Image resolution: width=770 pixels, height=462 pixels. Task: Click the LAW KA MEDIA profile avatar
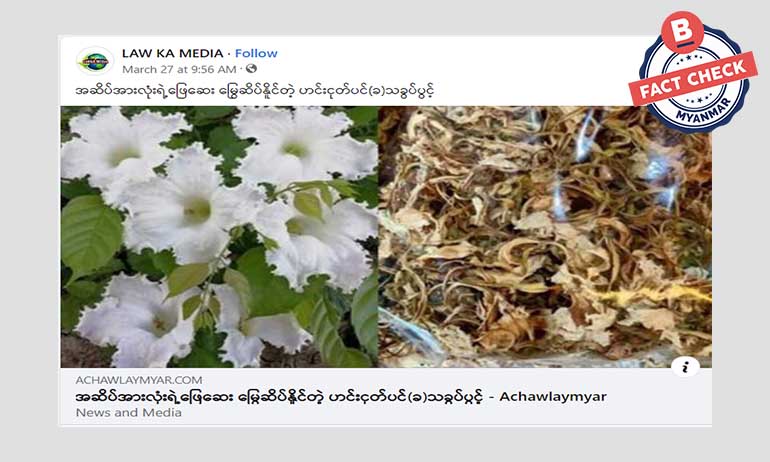(x=95, y=61)
